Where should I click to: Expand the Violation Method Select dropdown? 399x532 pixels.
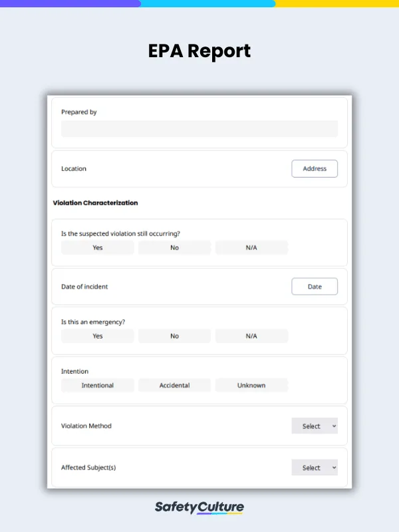coord(315,426)
